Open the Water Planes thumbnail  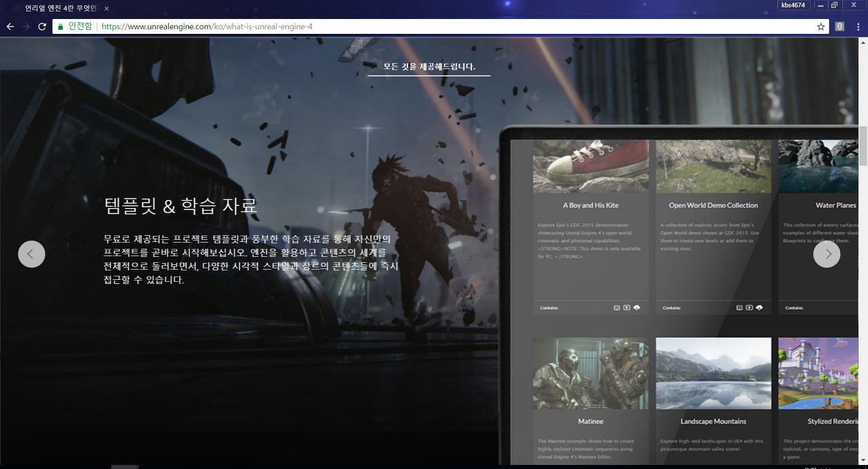[818, 166]
